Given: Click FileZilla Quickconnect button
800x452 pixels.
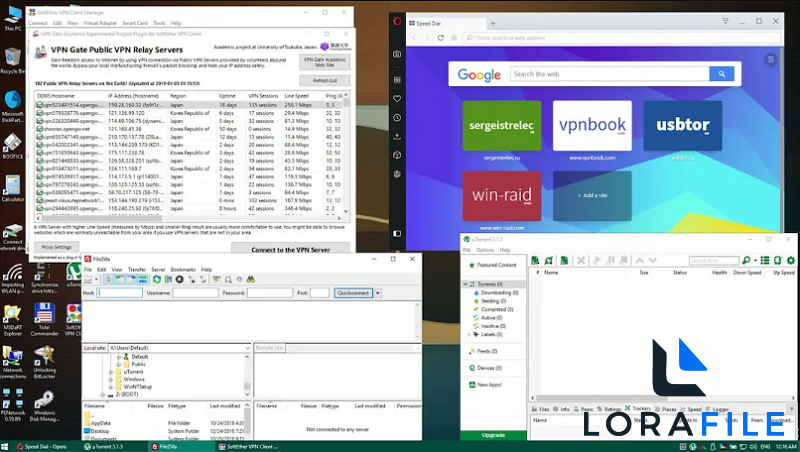Looking at the screenshot, I should coord(353,293).
